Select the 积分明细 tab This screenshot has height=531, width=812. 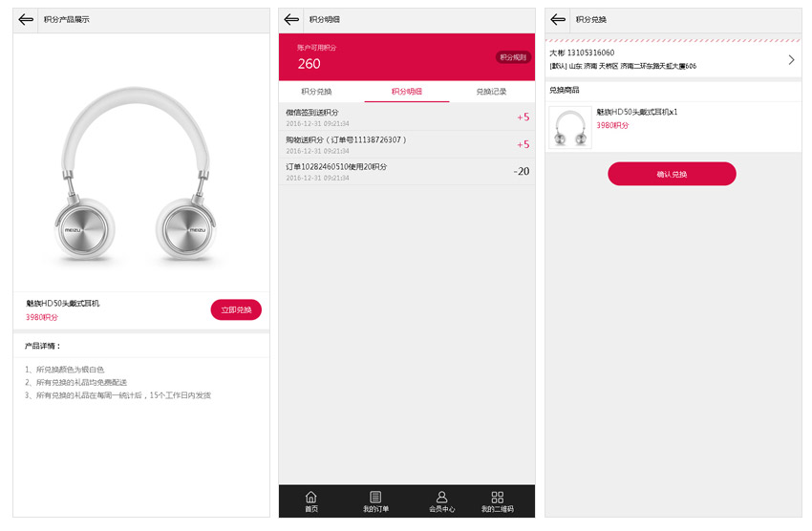click(x=407, y=92)
